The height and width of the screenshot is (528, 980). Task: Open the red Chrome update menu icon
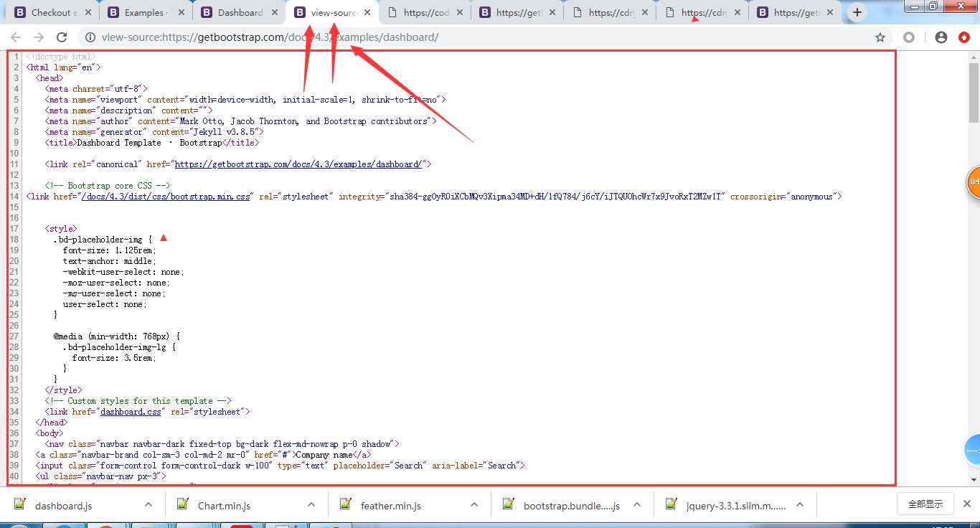coord(964,37)
